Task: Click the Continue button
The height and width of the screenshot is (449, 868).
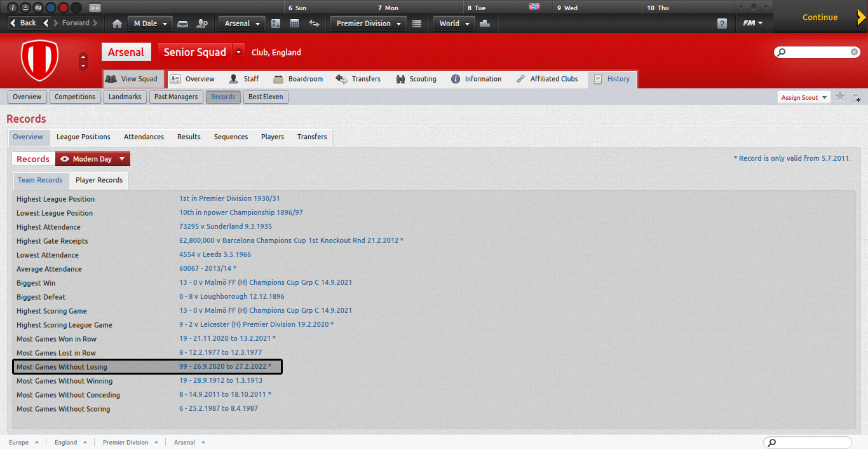Action: (x=820, y=17)
